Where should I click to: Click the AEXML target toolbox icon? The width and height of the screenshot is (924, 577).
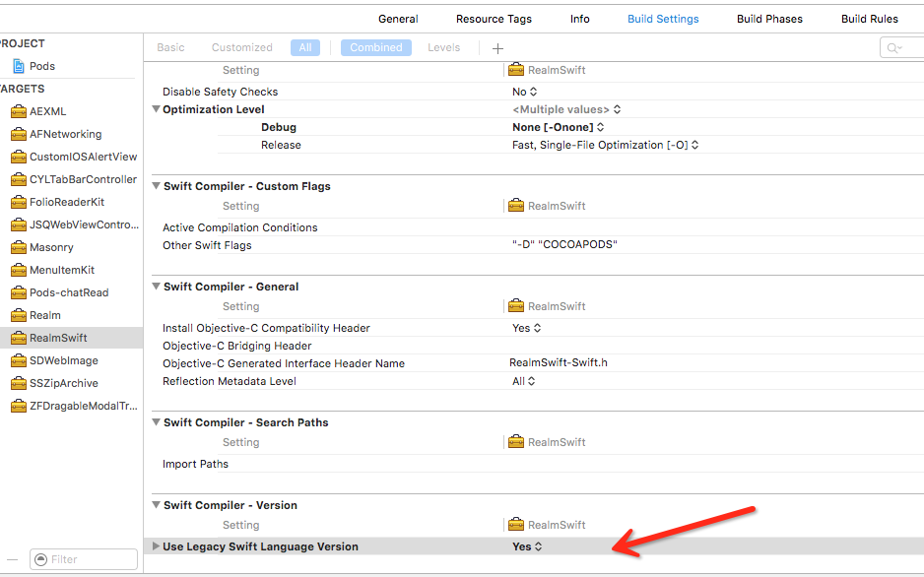point(19,111)
